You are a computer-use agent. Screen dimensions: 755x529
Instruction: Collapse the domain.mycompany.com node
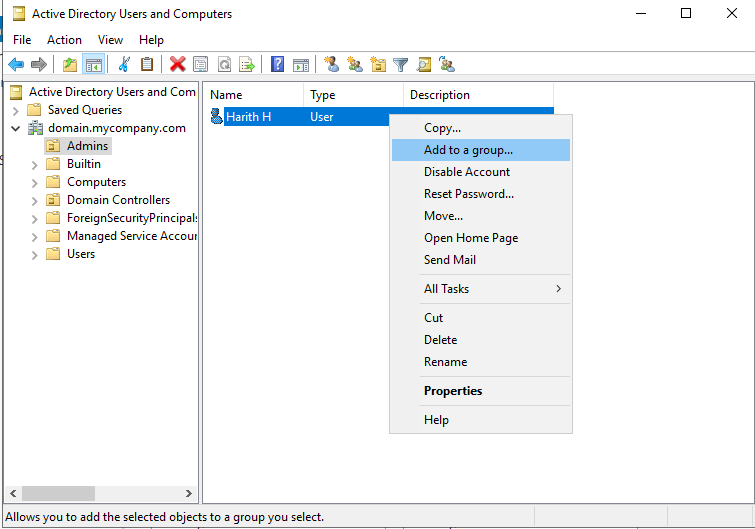tap(16, 128)
